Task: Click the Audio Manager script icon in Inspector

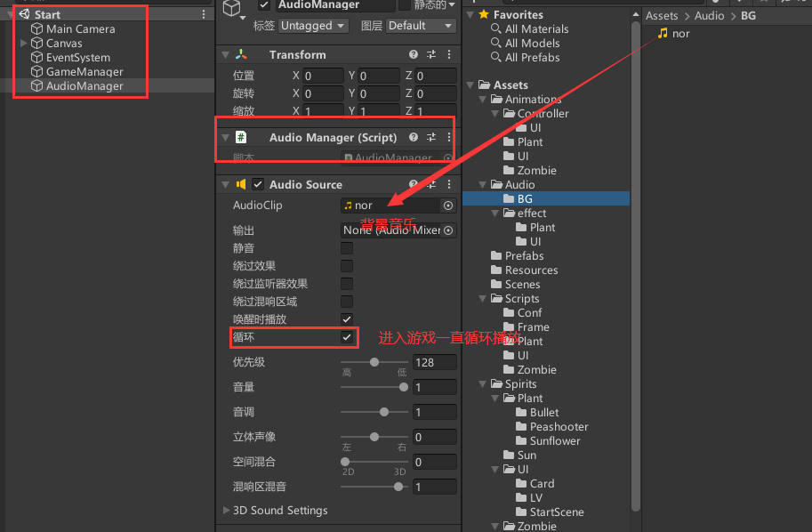Action: coord(242,137)
